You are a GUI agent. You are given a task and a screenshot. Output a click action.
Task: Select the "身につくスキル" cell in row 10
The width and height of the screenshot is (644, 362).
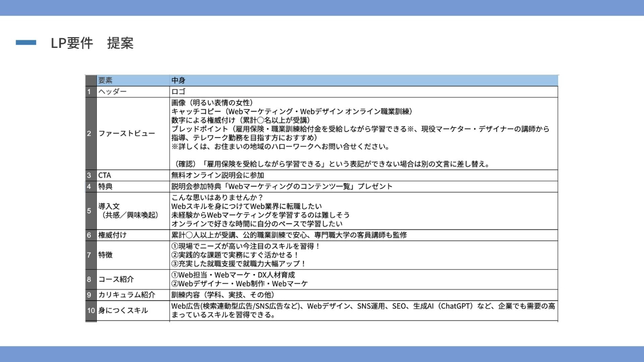point(132,311)
